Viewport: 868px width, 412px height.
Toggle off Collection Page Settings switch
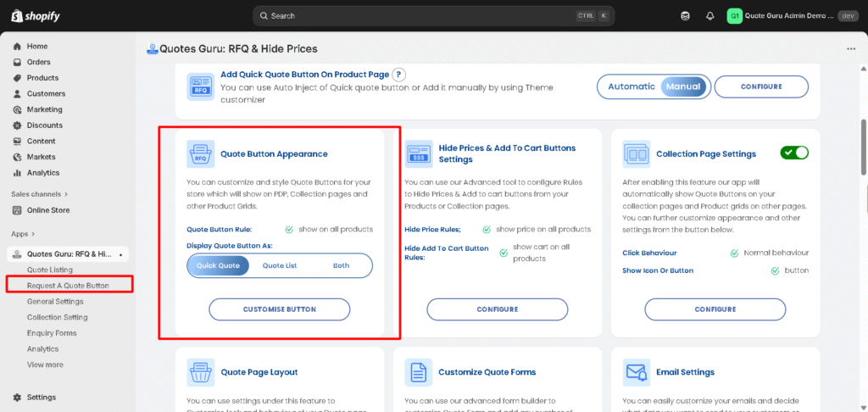tap(794, 153)
